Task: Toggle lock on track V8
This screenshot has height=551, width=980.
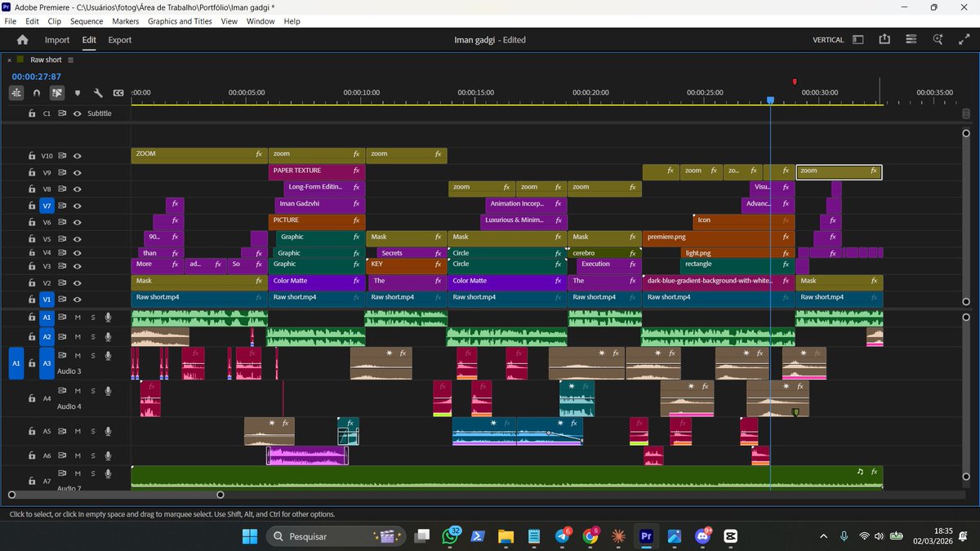Action: (x=31, y=189)
